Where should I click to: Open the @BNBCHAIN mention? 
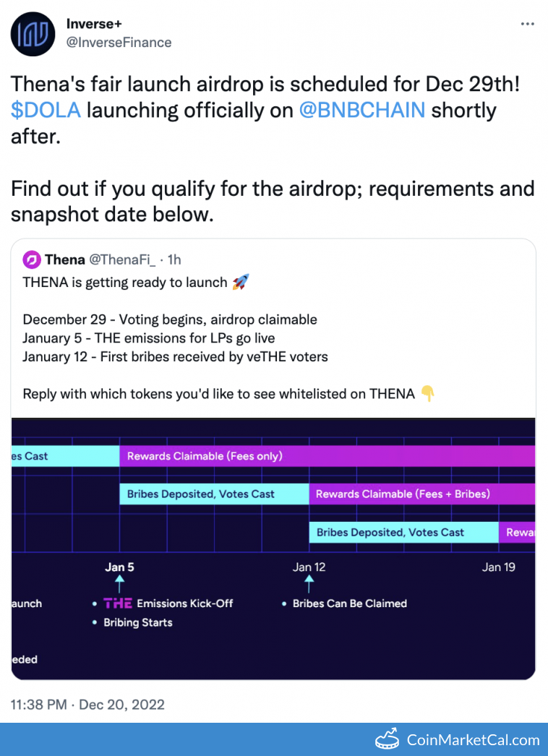tap(361, 109)
